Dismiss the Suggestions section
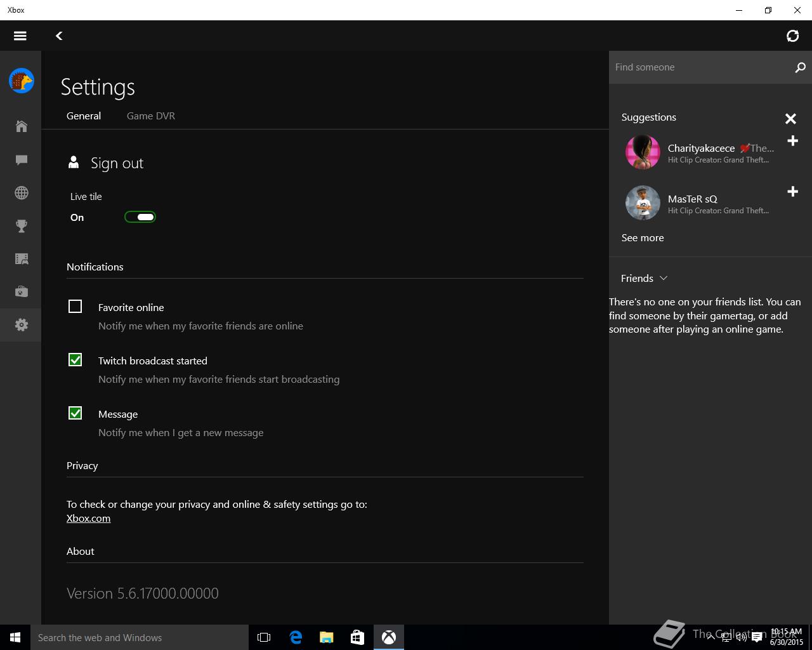The image size is (812, 650). pyautogui.click(x=790, y=119)
